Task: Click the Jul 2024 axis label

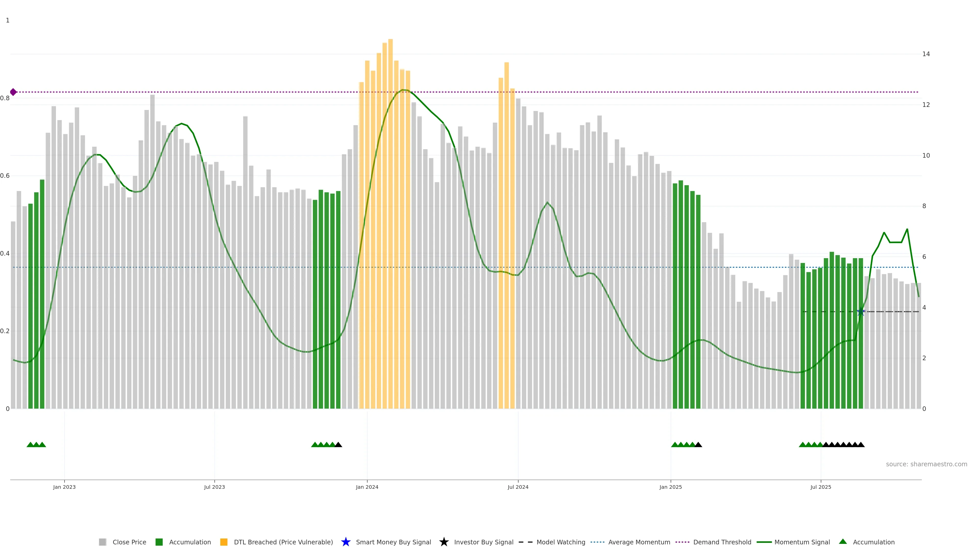Action: pos(518,487)
